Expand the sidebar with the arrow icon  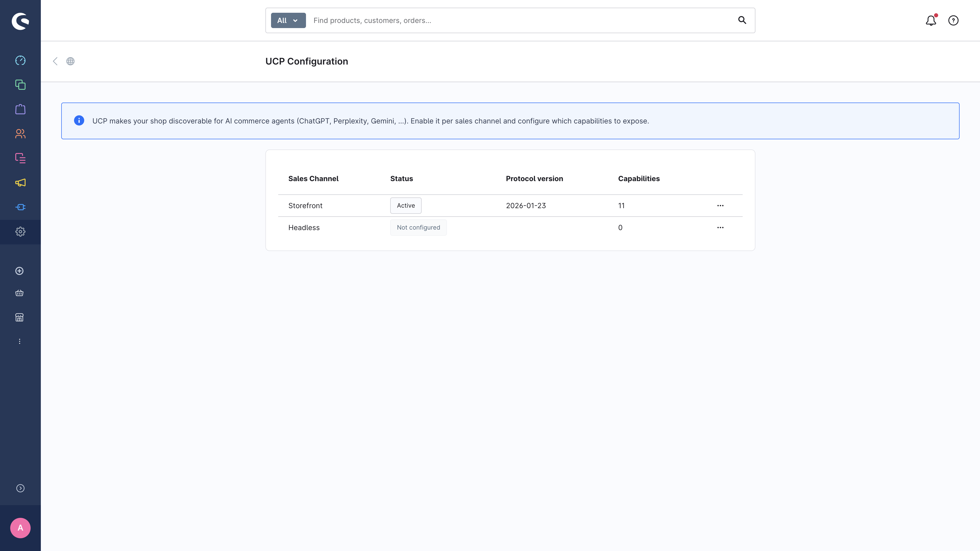tap(20, 488)
